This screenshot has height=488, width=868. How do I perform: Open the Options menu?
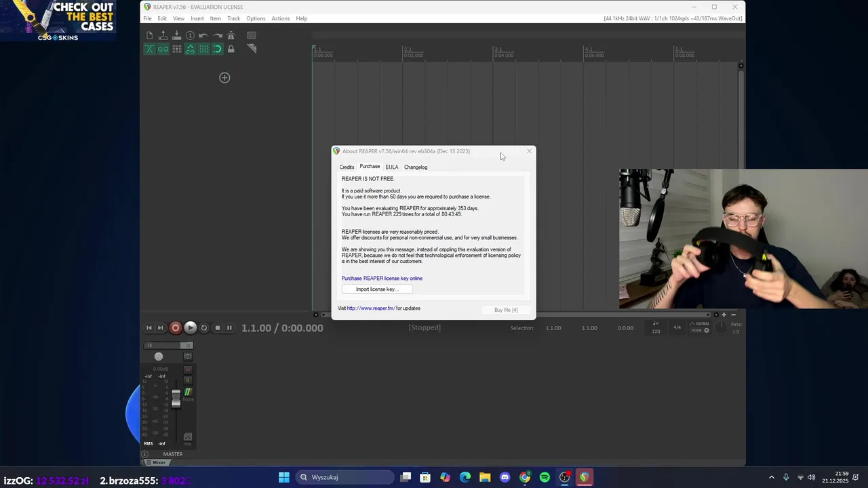pyautogui.click(x=256, y=18)
